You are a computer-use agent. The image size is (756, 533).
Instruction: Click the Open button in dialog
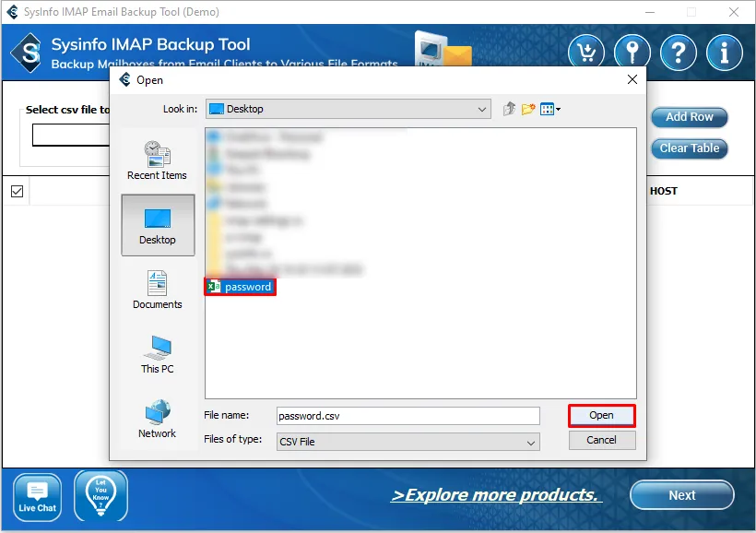[602, 415]
